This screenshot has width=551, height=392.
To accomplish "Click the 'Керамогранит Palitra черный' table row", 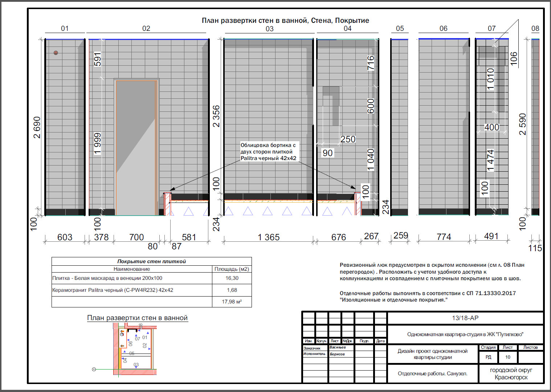I will (x=152, y=290).
